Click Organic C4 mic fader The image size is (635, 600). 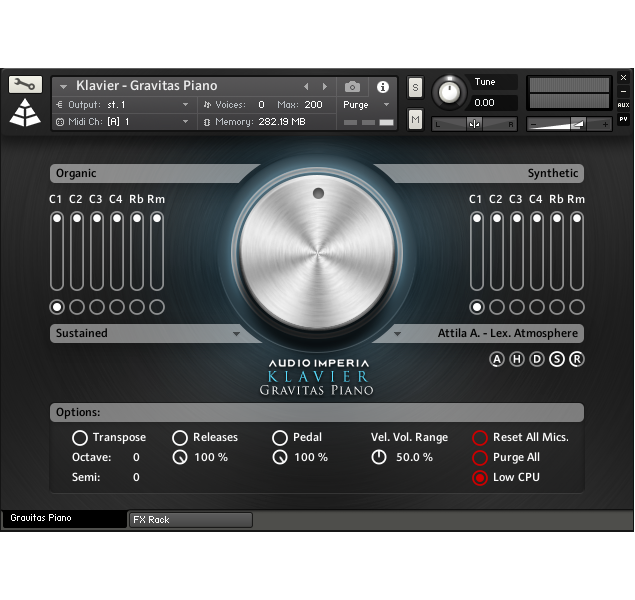[117, 251]
